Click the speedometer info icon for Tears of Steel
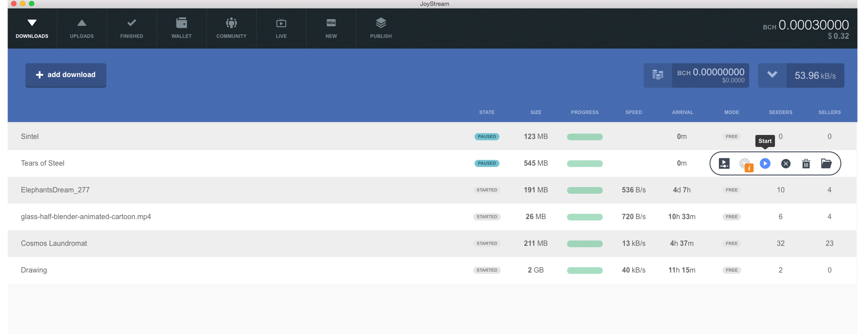 pyautogui.click(x=746, y=164)
